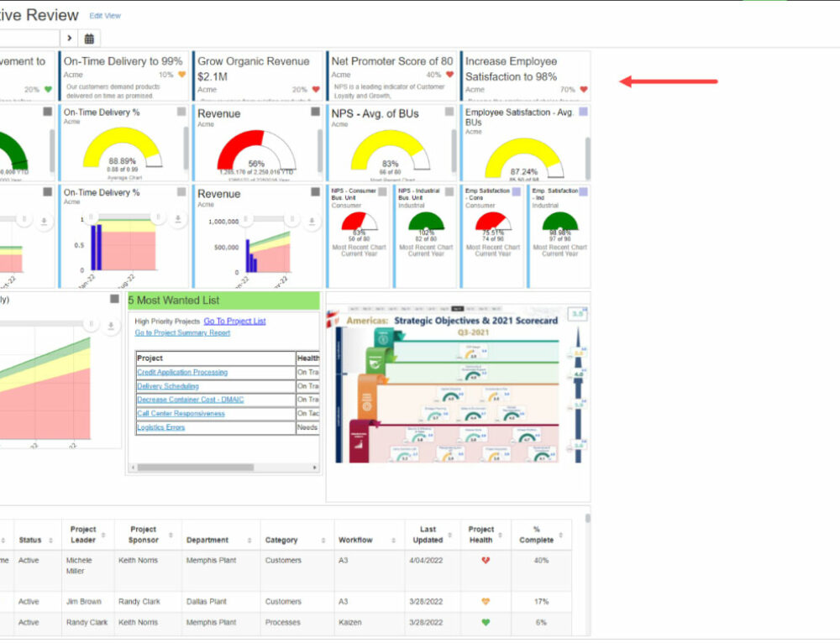Click the Edit View link
This screenshot has width=840, height=643.
tap(105, 16)
